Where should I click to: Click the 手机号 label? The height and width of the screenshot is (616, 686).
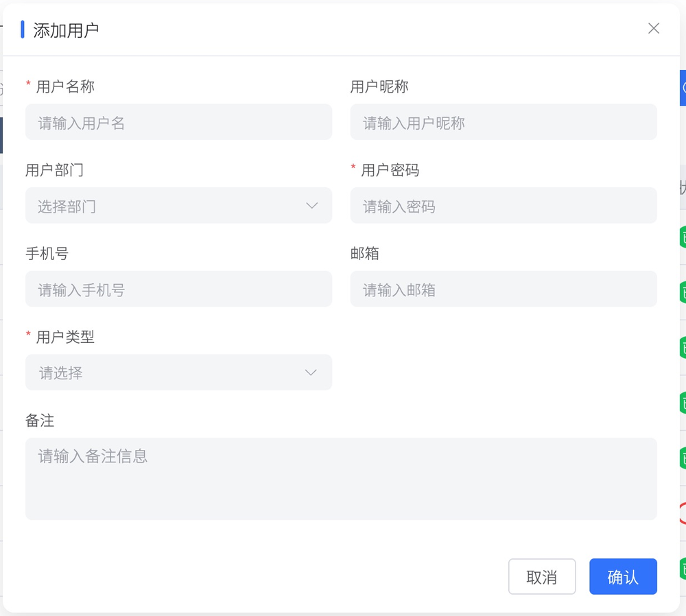[47, 254]
